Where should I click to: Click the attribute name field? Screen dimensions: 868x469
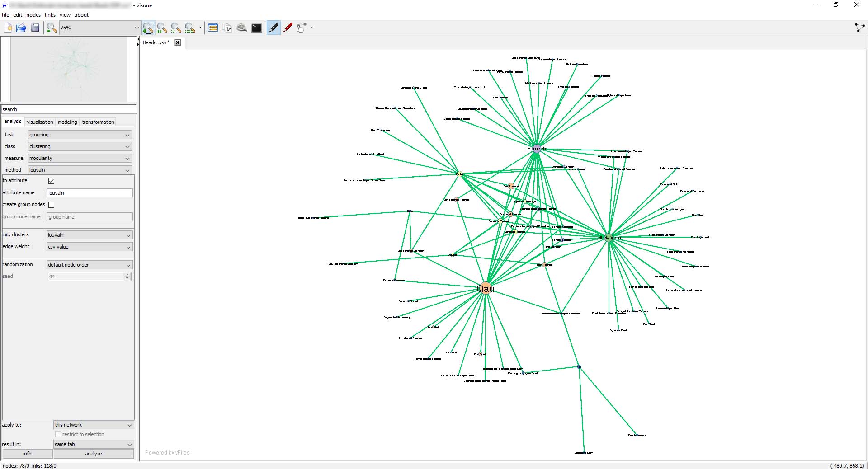[x=90, y=193]
